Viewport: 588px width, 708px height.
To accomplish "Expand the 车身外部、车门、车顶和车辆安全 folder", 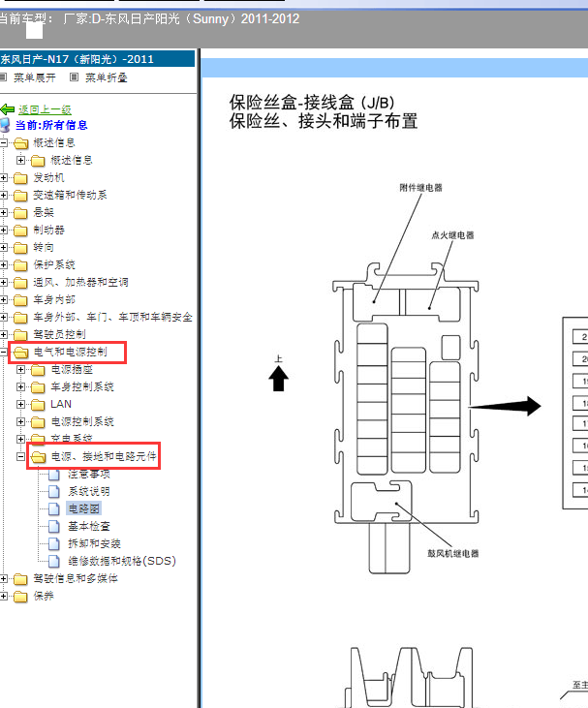I will [x=3, y=317].
